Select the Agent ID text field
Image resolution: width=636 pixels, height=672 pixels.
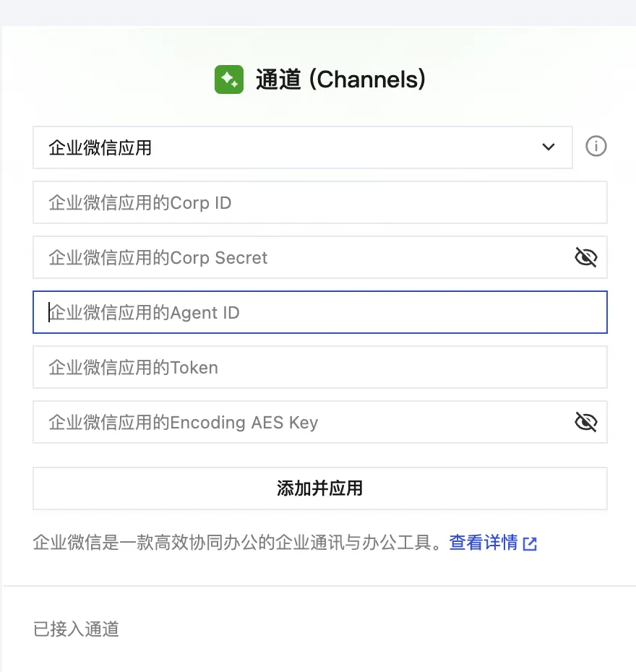point(319,312)
